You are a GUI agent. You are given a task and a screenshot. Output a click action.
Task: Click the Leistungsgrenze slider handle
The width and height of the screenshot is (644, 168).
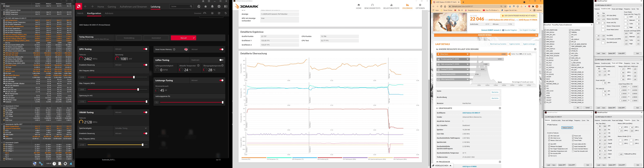point(223,102)
